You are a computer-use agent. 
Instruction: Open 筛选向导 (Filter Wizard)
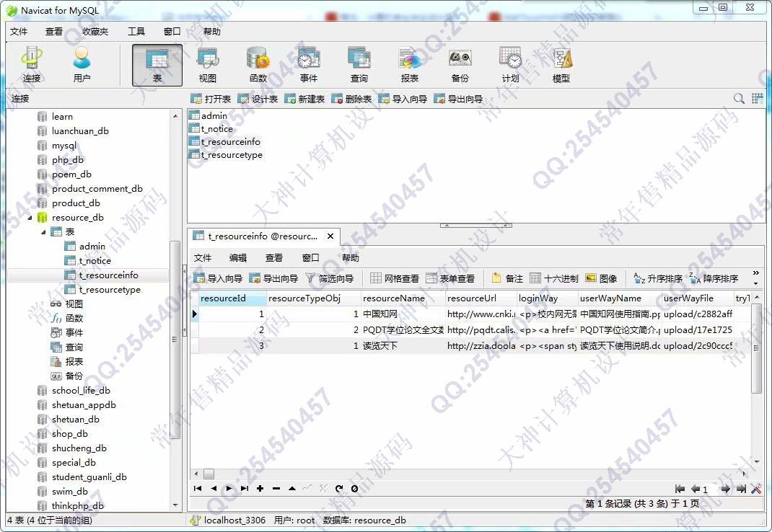click(330, 278)
